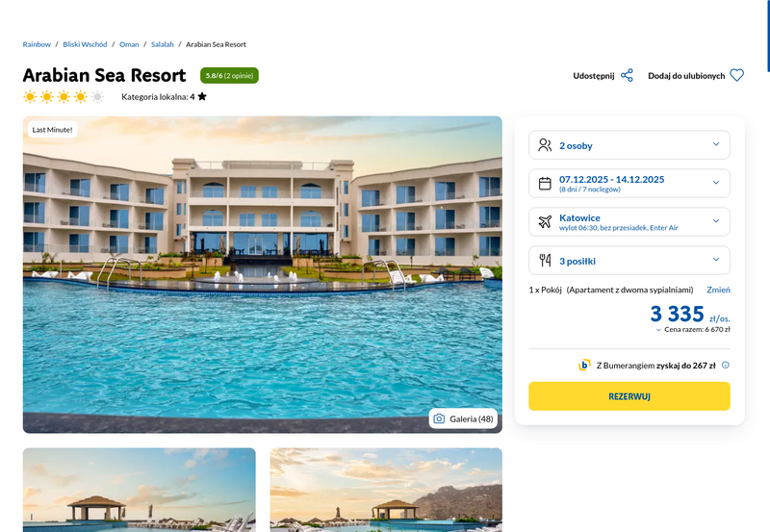This screenshot has width=770, height=532.
Task: Click the yellow REZERWUJ button
Action: (x=629, y=396)
